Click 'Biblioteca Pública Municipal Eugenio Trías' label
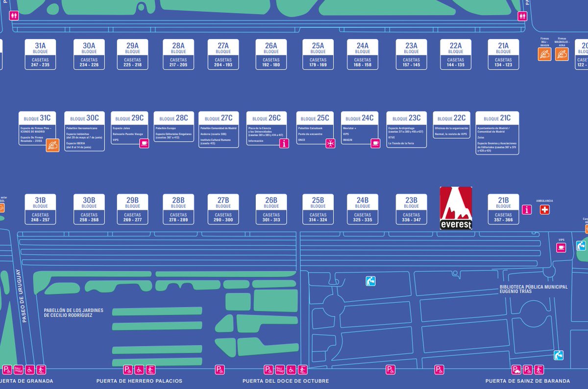Screen dimensions: 588x389 point(534,289)
